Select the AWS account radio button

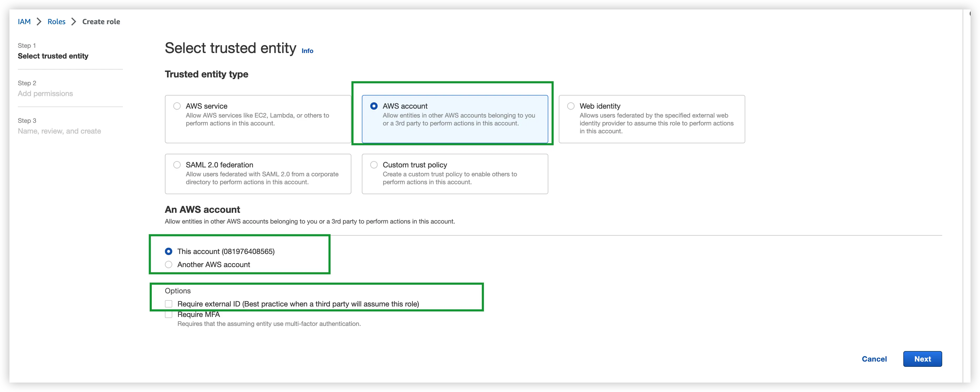click(374, 106)
